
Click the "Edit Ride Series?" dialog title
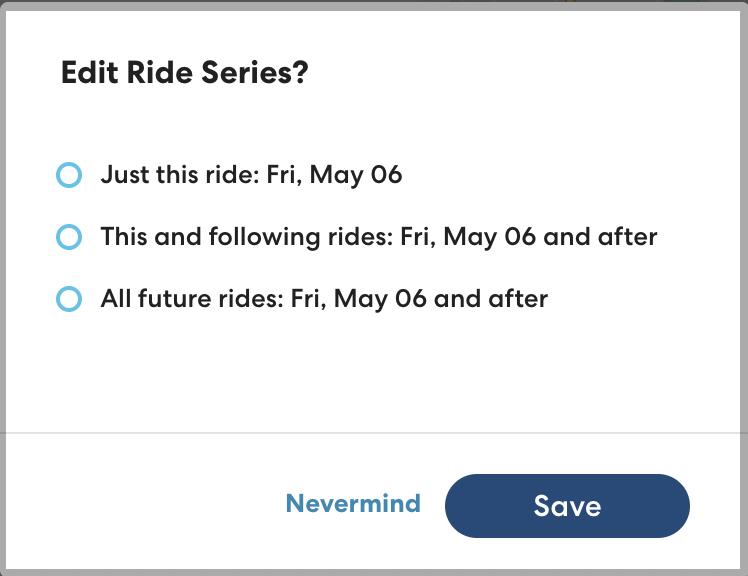click(184, 74)
